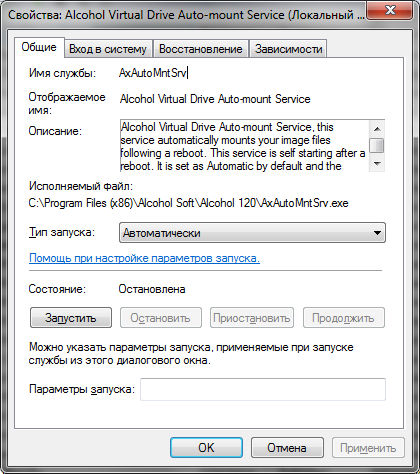Image resolution: width=420 pixels, height=474 pixels.
Task: Switch to the Общие tab
Action: click(39, 47)
